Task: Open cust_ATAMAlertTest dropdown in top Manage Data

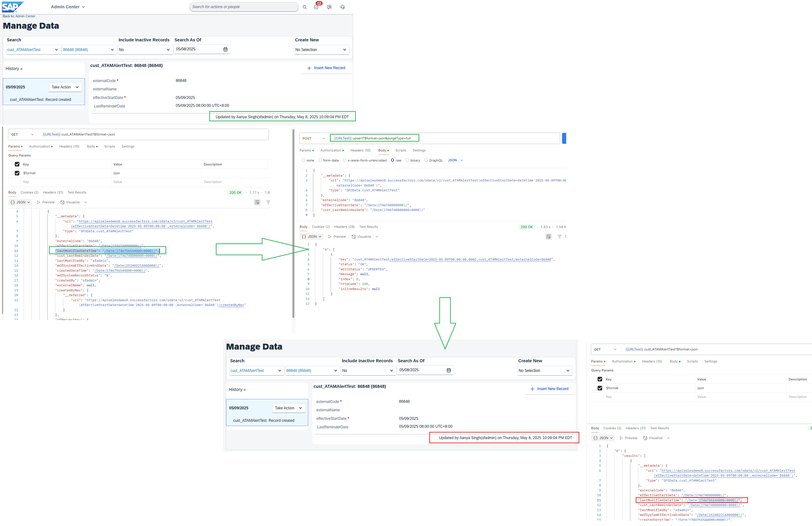Action: (34, 50)
